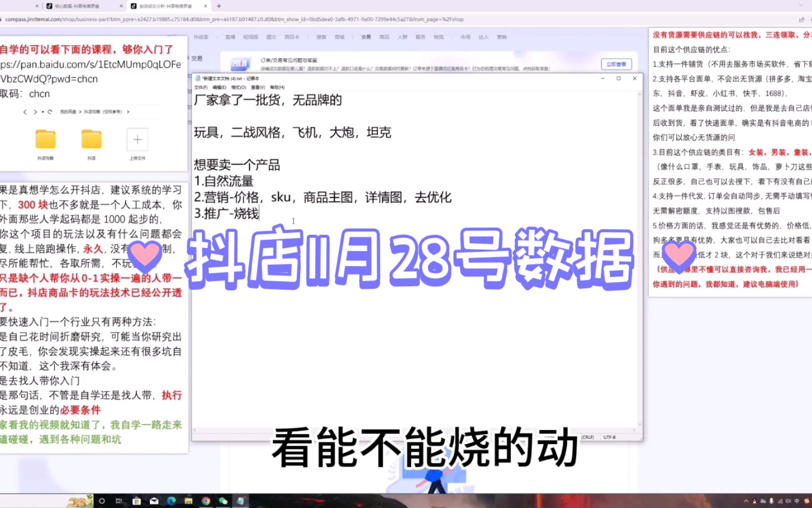
Task: Select 搜索 in compass navigation
Action: point(321,37)
